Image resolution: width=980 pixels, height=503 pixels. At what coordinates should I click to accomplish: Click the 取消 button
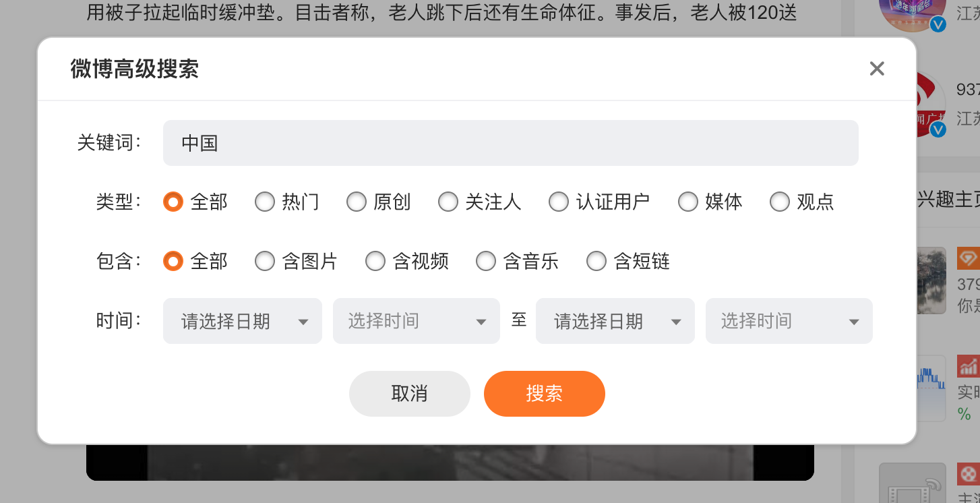tap(410, 394)
